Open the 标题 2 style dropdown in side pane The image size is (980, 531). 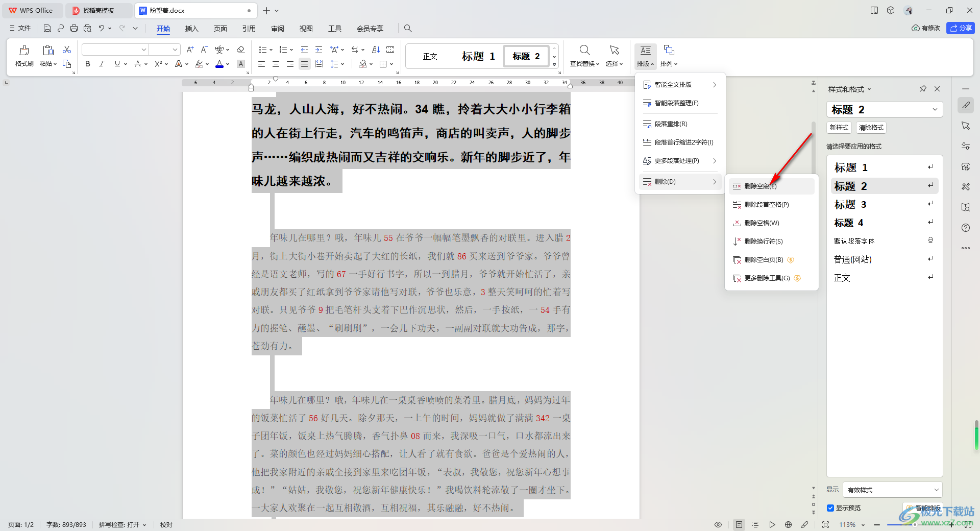click(935, 109)
